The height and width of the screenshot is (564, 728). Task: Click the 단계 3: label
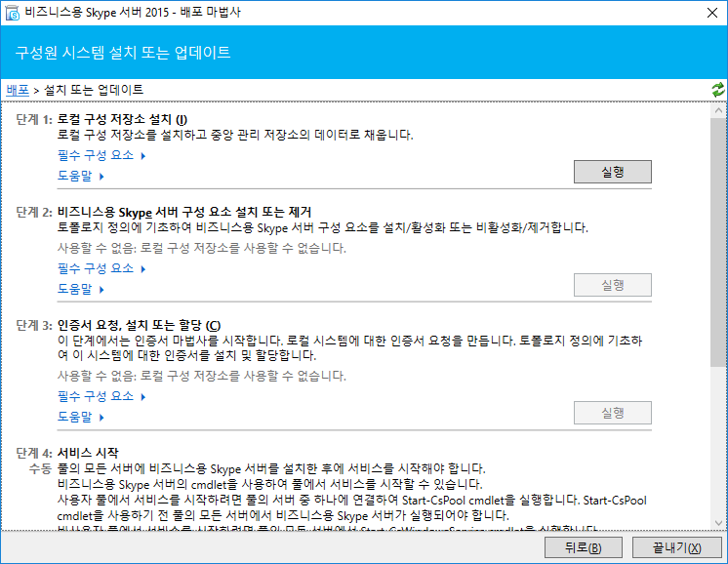34,325
